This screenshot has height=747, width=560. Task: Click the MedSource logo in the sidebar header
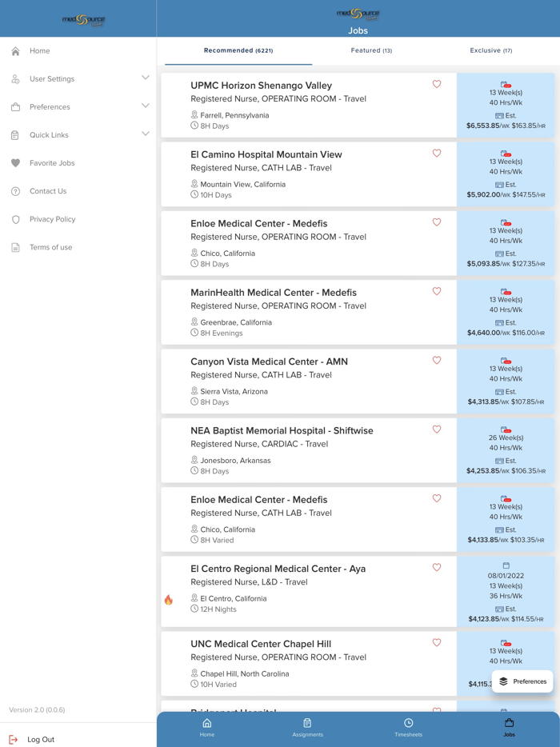(x=83, y=20)
